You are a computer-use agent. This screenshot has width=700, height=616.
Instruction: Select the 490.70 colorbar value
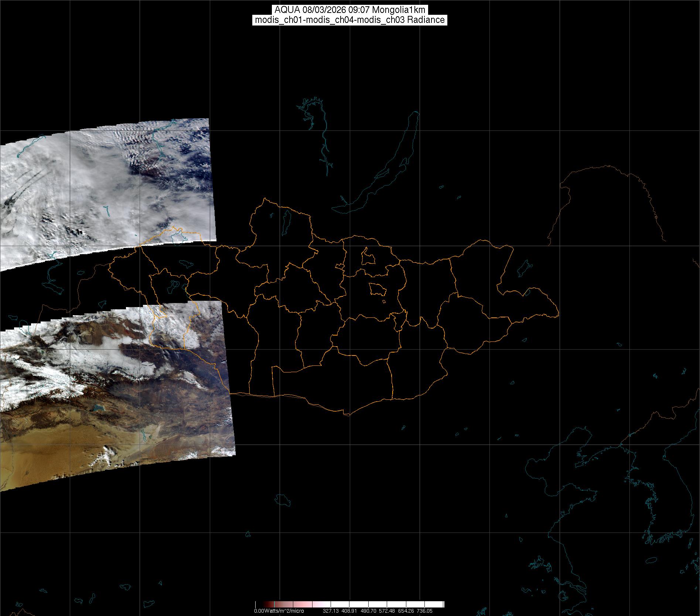click(368, 611)
